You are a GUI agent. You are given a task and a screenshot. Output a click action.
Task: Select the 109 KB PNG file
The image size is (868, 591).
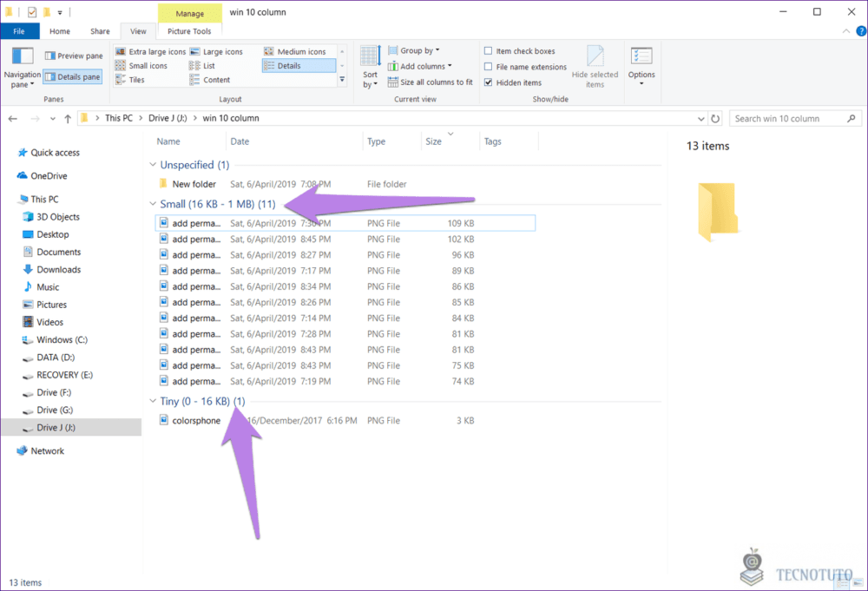[x=345, y=224]
